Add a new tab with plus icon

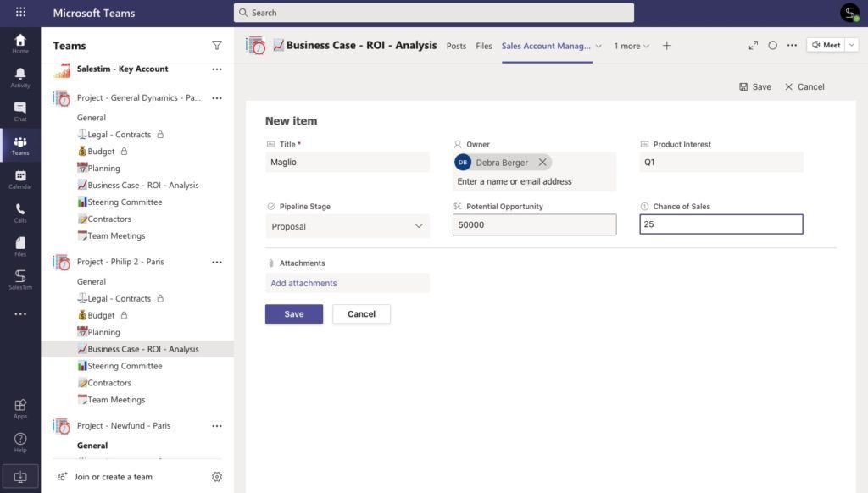[x=667, y=46]
